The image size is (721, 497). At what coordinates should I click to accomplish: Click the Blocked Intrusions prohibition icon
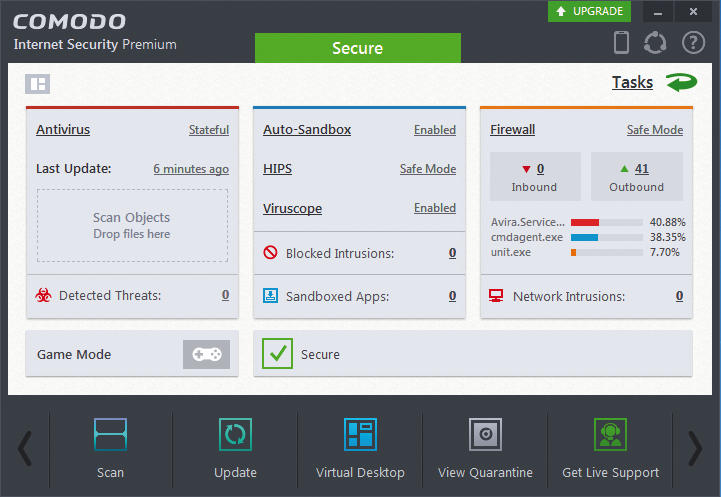270,252
